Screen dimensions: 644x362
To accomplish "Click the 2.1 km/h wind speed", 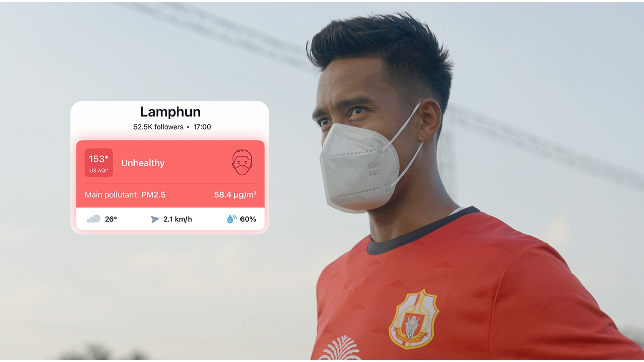I will [x=177, y=219].
